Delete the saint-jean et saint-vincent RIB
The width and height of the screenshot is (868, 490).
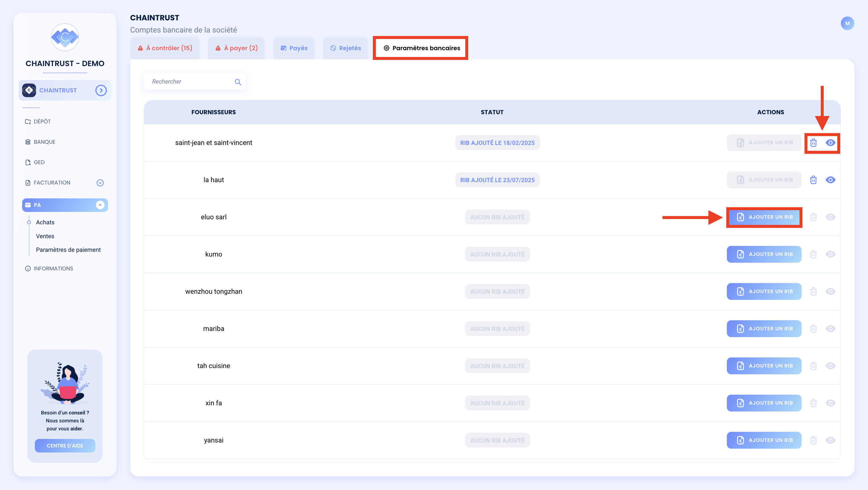(x=813, y=143)
